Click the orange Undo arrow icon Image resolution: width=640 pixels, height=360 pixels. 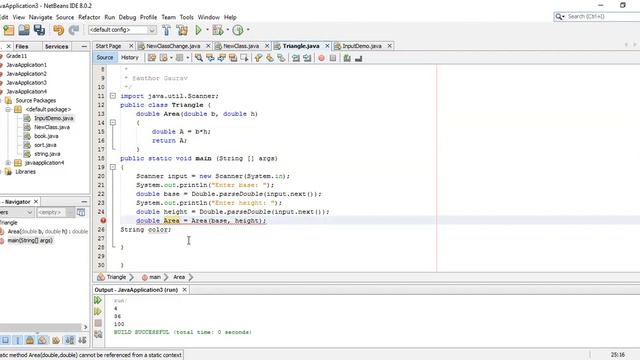click(x=58, y=30)
